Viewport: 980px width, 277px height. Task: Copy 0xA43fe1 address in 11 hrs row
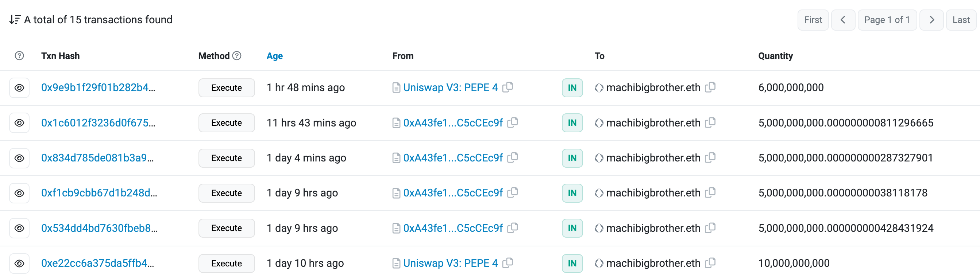pos(513,122)
